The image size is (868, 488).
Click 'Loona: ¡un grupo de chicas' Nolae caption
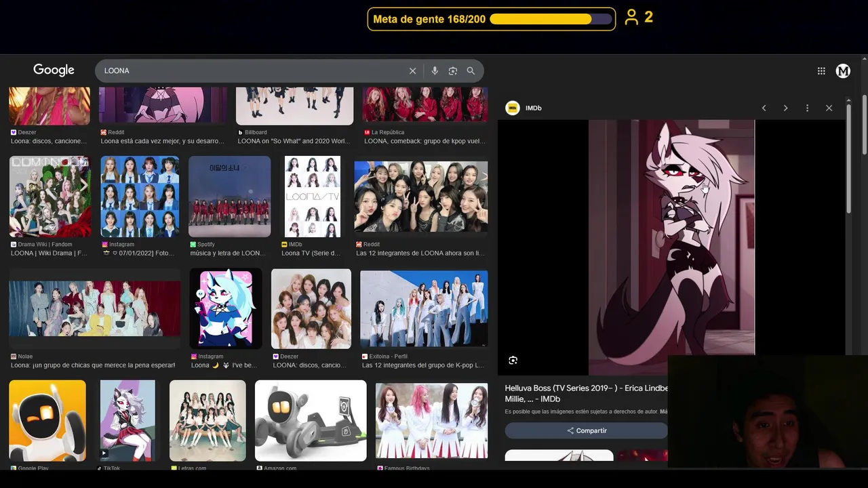click(x=93, y=365)
